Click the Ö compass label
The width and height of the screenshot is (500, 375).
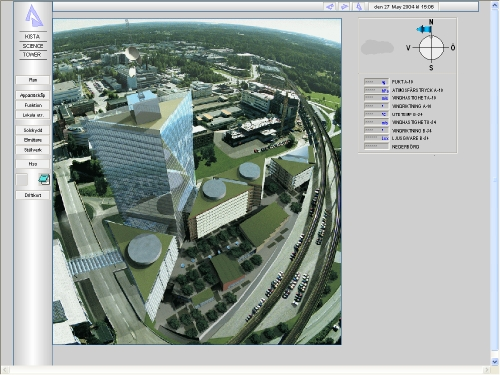[453, 48]
